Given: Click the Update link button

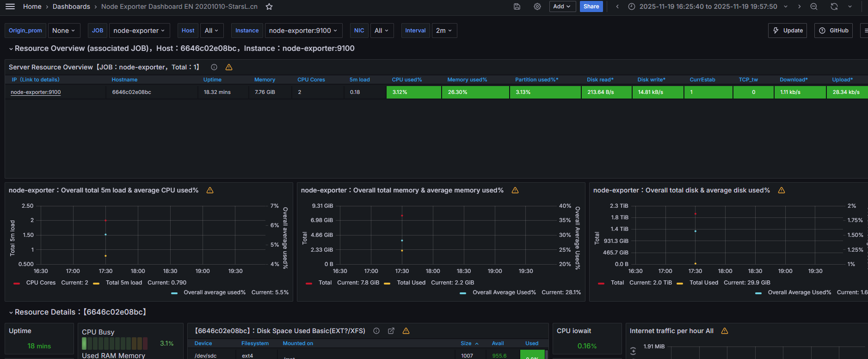Looking at the screenshot, I should tap(788, 31).
